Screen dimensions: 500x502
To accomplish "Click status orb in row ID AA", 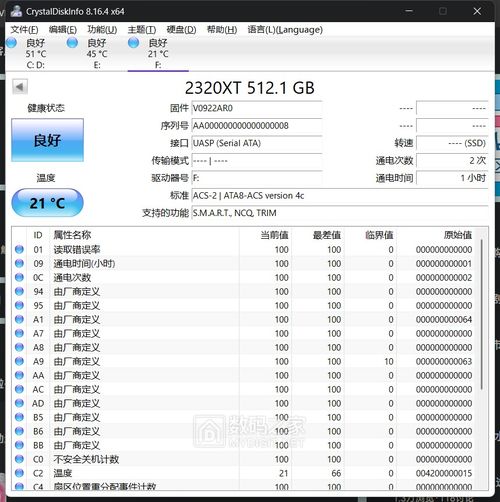I will point(19,375).
